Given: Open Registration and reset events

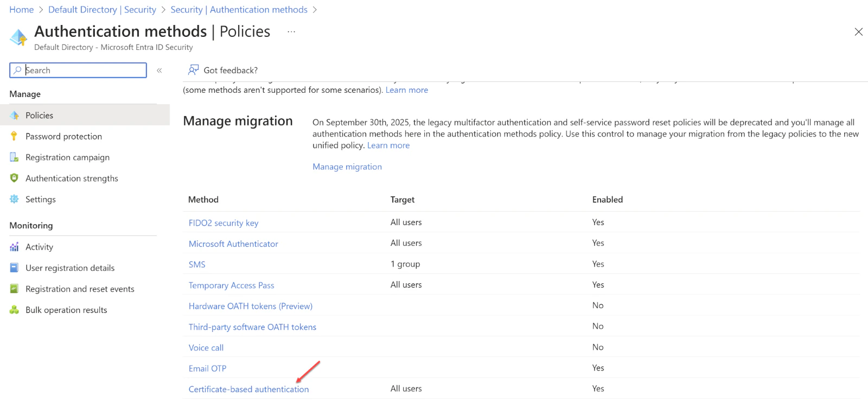Looking at the screenshot, I should coord(80,289).
